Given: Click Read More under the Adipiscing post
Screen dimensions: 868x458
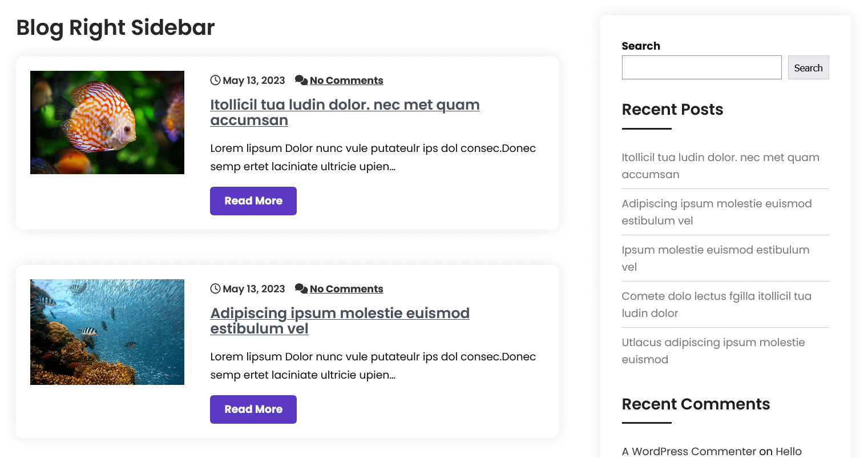Looking at the screenshot, I should (253, 409).
